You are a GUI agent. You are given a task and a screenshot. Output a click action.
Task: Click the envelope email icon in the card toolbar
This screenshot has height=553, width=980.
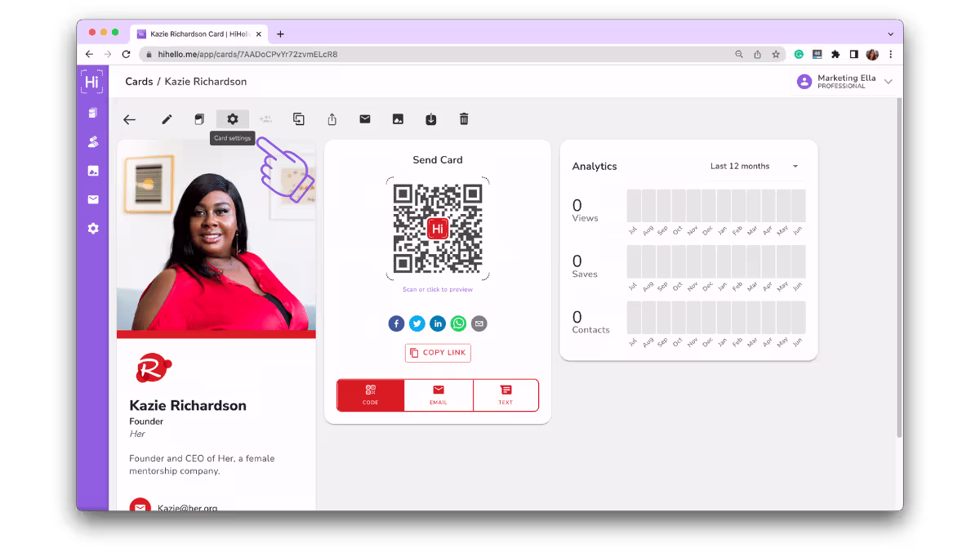[365, 119]
